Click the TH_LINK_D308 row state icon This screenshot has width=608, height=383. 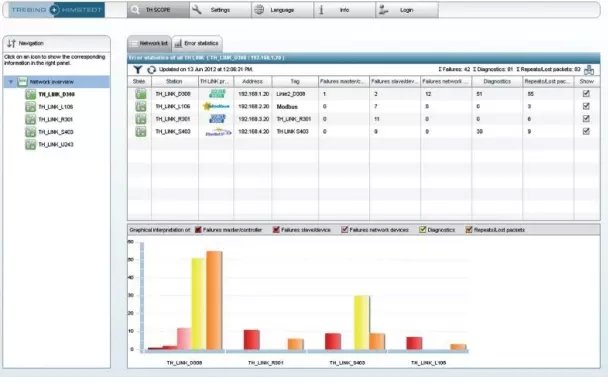140,94
